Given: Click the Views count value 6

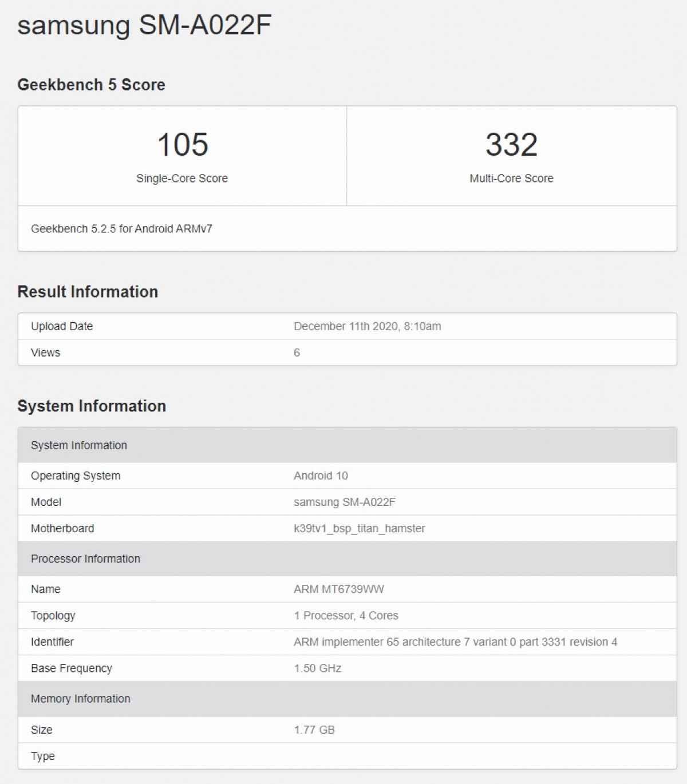Looking at the screenshot, I should (297, 353).
